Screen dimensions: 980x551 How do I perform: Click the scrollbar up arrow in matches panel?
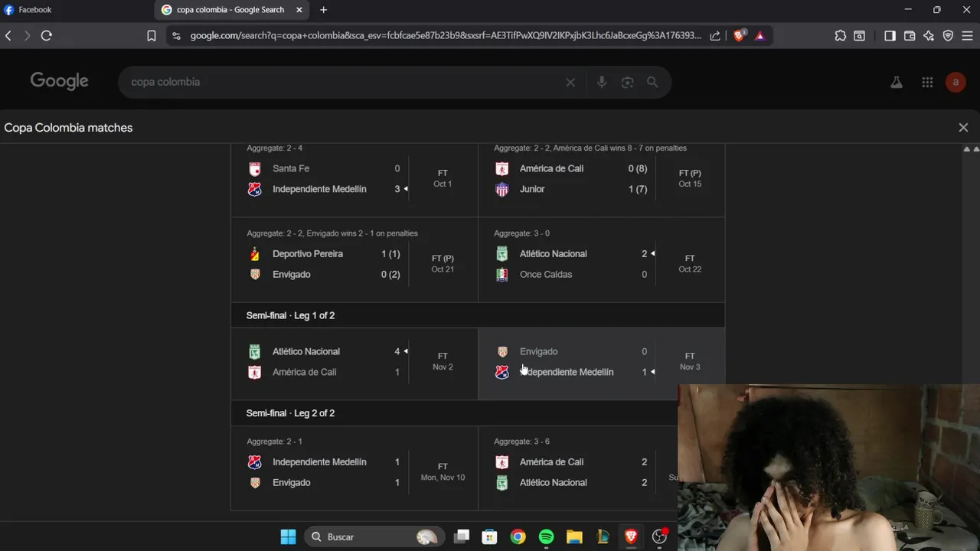tap(967, 149)
